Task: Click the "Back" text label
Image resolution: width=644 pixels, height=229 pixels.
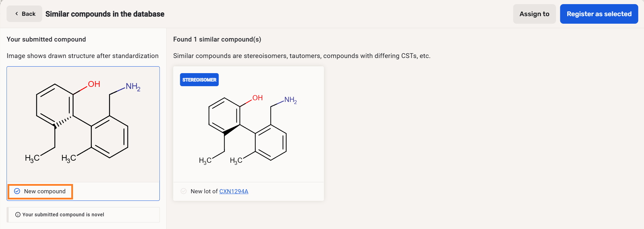Action: click(x=28, y=14)
